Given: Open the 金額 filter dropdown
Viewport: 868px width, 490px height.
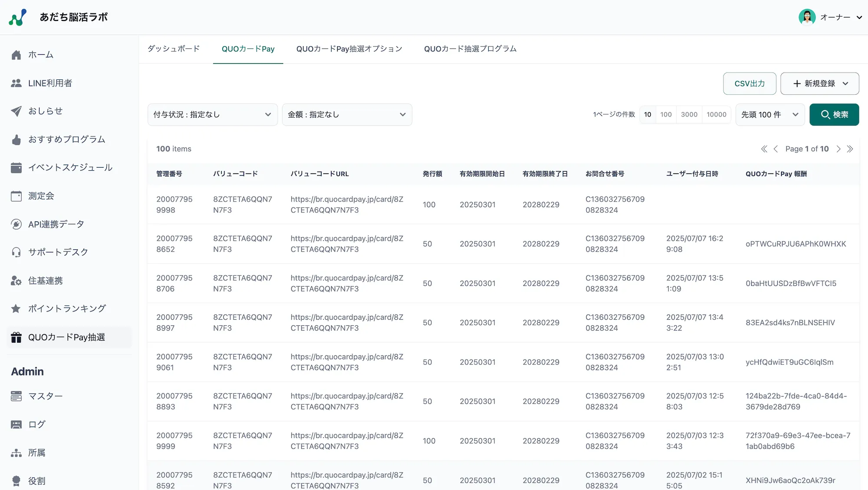Looking at the screenshot, I should (347, 114).
